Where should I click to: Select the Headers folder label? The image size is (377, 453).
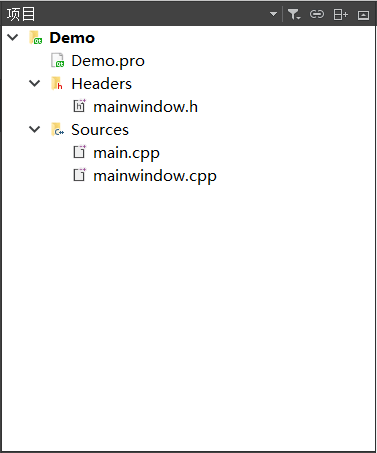pos(101,84)
